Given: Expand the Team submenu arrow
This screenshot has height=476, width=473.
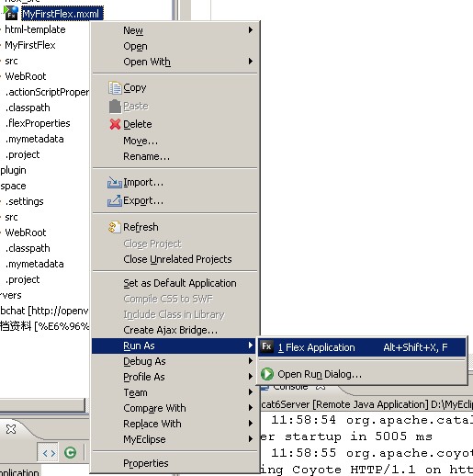Looking at the screenshot, I should click(x=251, y=392).
